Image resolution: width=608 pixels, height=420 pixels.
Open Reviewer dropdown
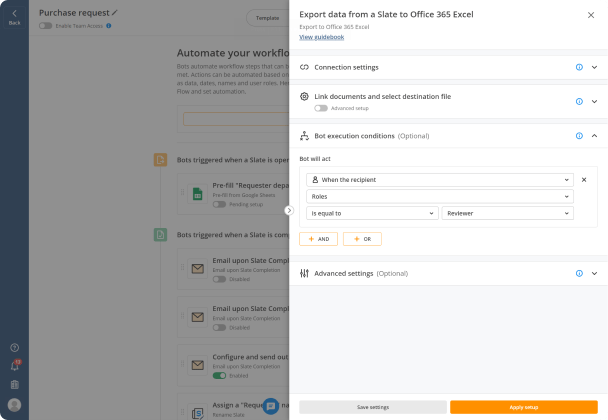[x=508, y=213]
